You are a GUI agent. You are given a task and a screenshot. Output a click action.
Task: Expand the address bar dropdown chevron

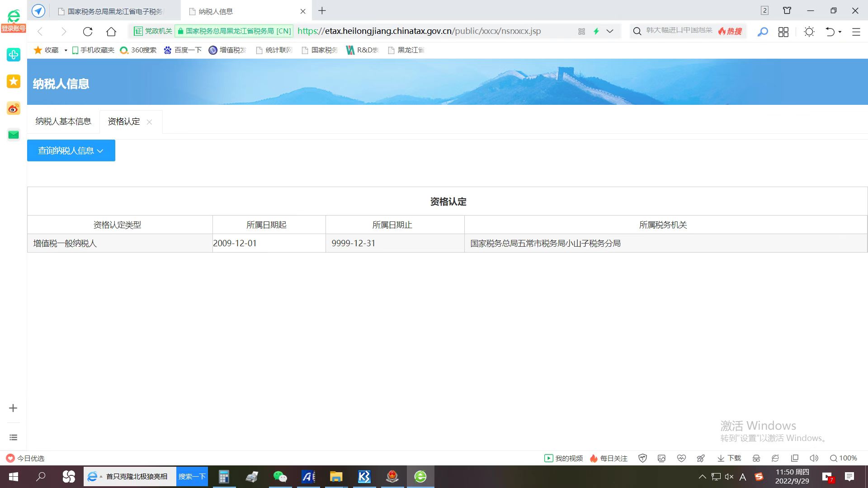pyautogui.click(x=610, y=31)
